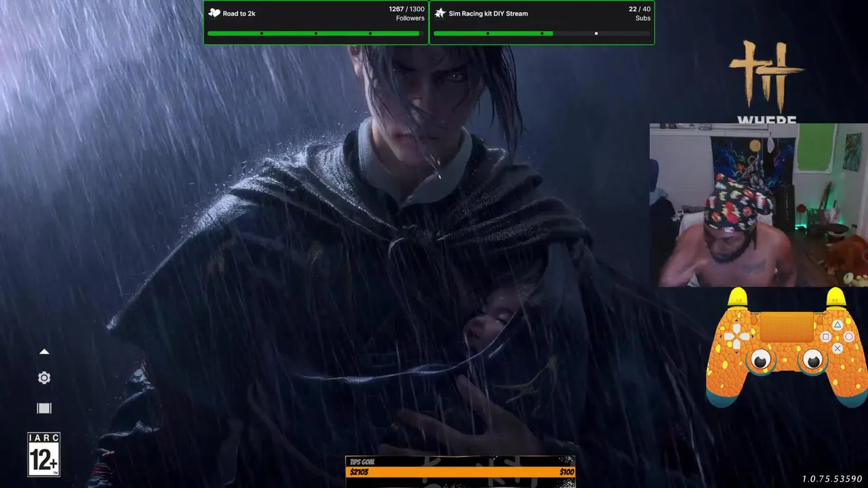This screenshot has height=488, width=868.
Task: Click the 'Road to 2k' label
Action: click(x=239, y=14)
